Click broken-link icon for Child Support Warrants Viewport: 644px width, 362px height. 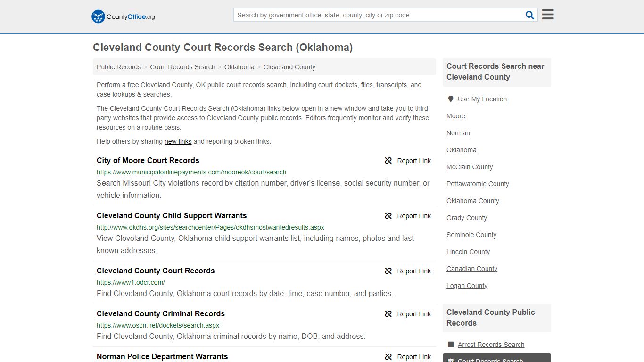(x=388, y=216)
